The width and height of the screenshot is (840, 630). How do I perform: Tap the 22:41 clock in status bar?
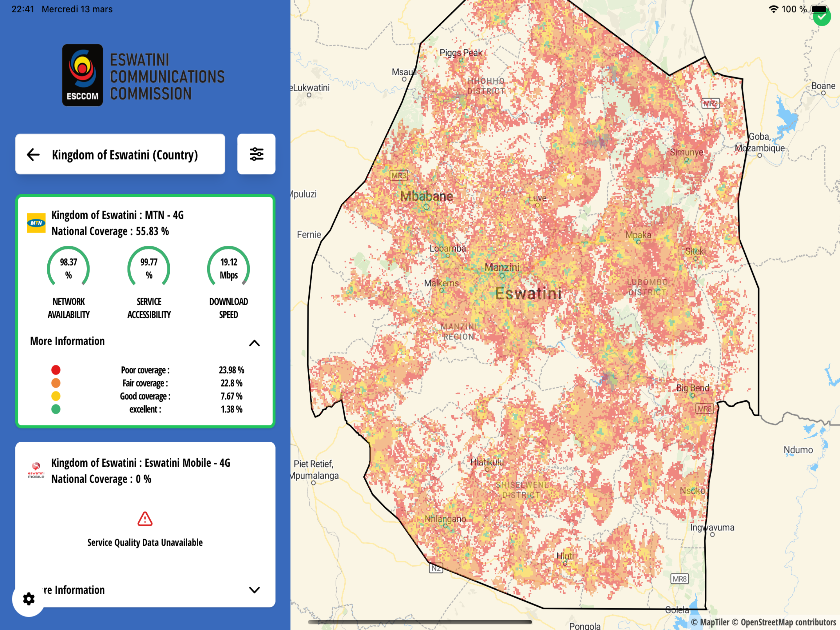coord(23,9)
